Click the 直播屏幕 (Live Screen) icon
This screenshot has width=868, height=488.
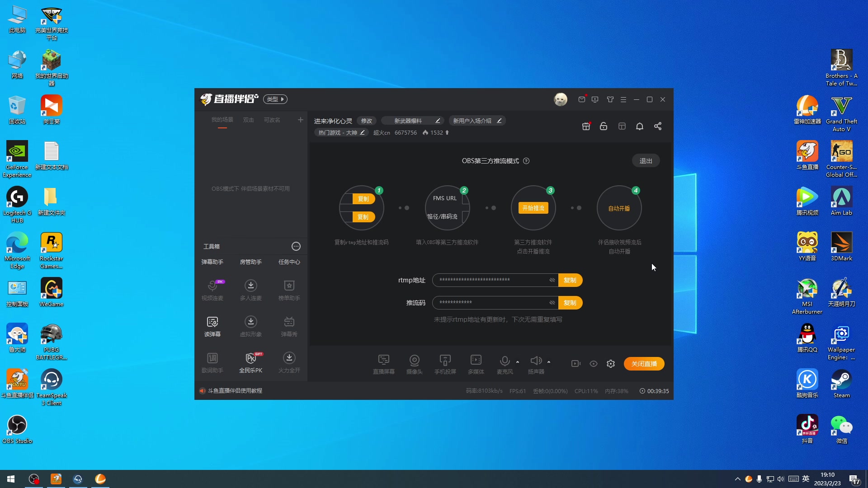384,363
